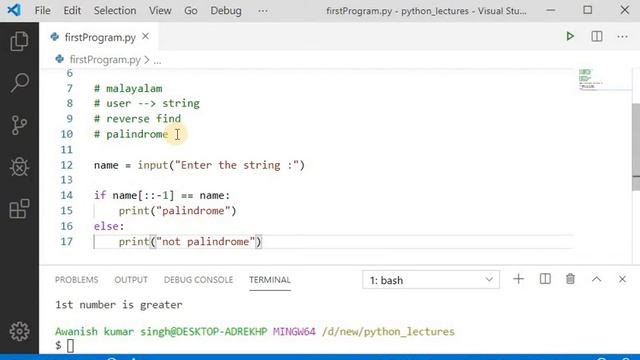640x360 pixels.
Task: Click the editor minimap preview
Action: [x=604, y=79]
